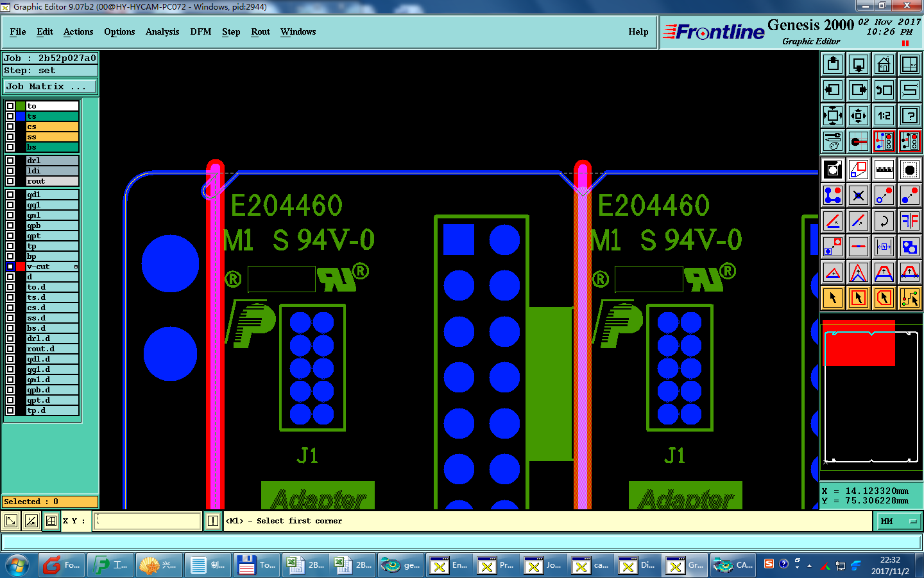Click the 1:2 zoom scale icon

pyautogui.click(x=884, y=116)
